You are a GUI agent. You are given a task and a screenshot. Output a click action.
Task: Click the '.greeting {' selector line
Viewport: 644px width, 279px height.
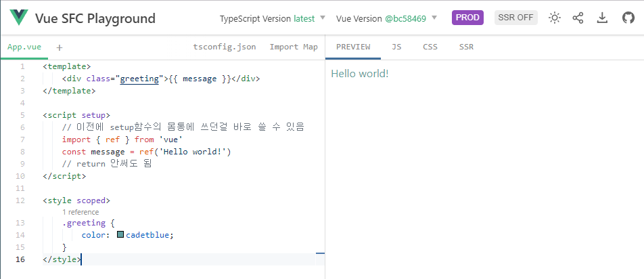click(89, 223)
